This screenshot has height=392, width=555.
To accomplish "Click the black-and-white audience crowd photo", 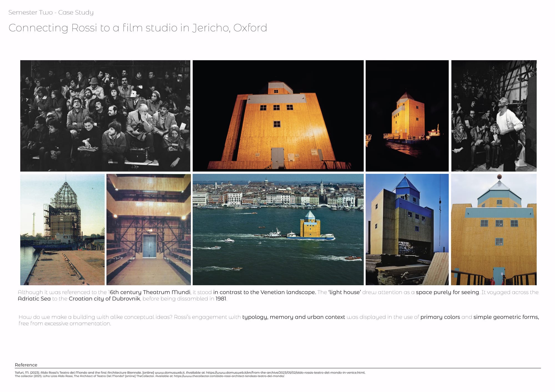I will (105, 116).
